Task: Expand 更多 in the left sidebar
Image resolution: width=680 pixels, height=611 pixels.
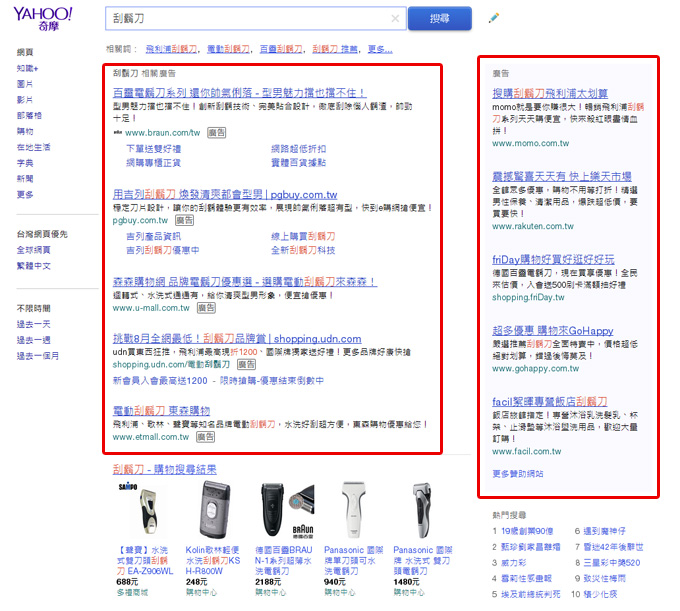Action: click(25, 195)
